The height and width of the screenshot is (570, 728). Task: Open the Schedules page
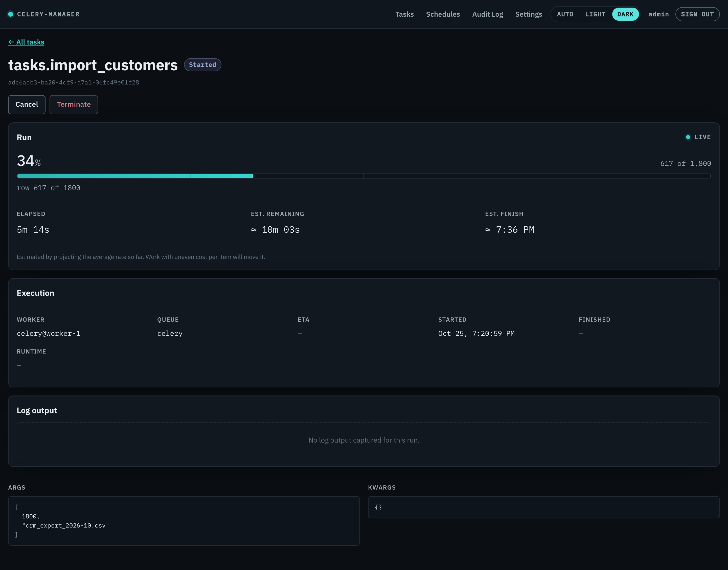click(x=443, y=14)
